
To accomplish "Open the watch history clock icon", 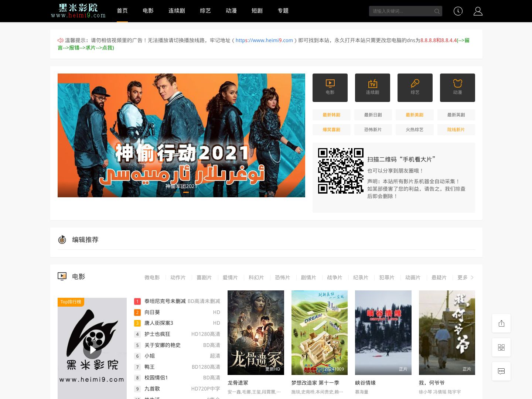I will pyautogui.click(x=458, y=11).
